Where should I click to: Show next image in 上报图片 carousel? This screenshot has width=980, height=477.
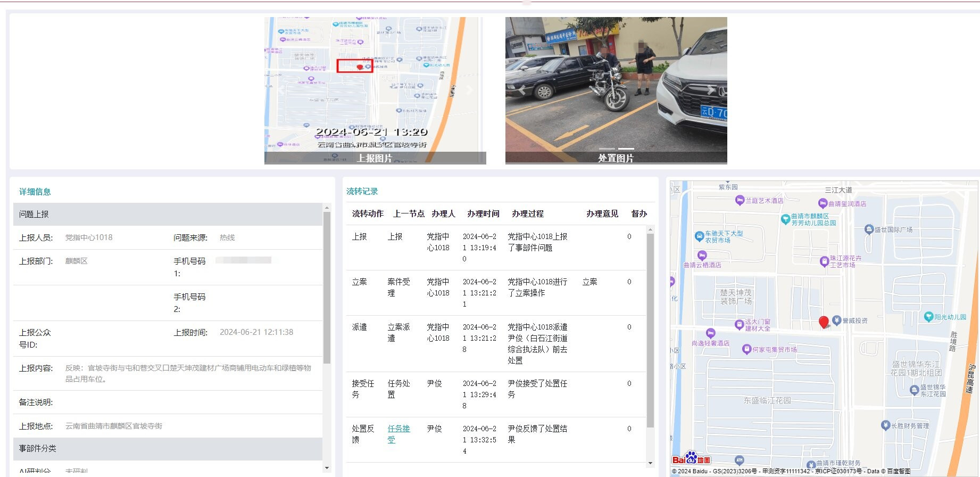point(470,91)
